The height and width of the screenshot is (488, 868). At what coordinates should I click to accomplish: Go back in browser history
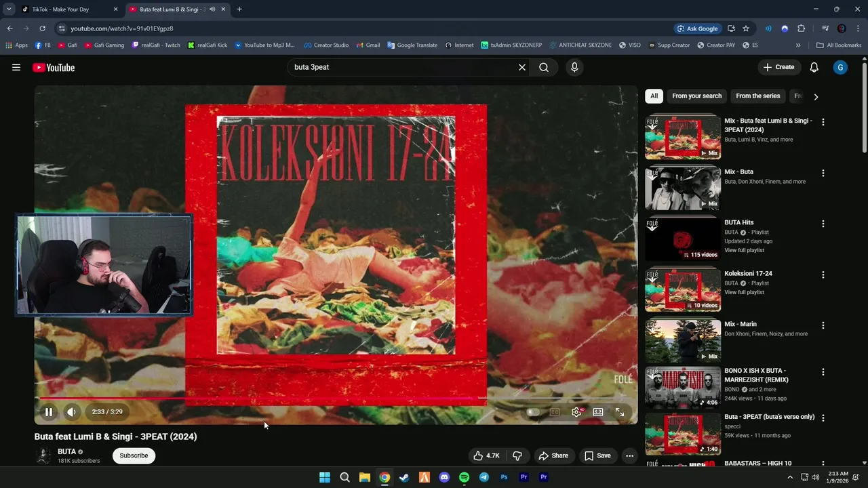(9, 28)
